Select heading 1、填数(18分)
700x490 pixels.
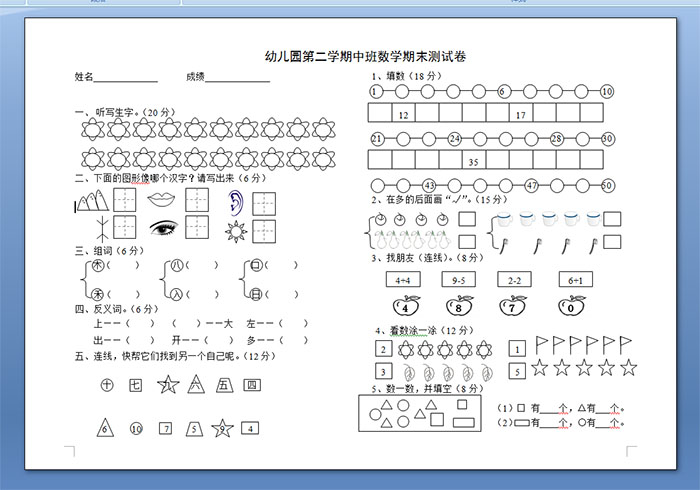tap(406, 76)
